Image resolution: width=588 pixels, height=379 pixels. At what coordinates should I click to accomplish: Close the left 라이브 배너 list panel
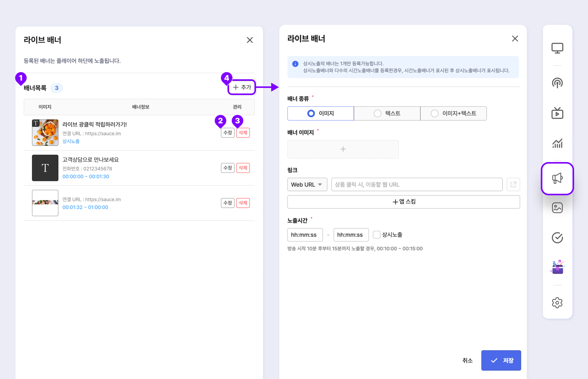250,40
